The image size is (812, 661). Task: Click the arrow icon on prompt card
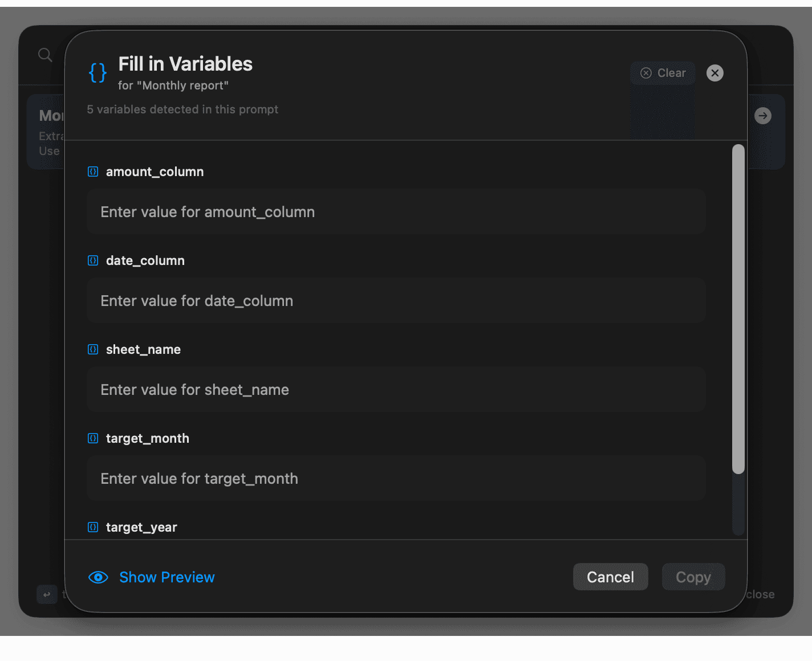[x=763, y=116]
